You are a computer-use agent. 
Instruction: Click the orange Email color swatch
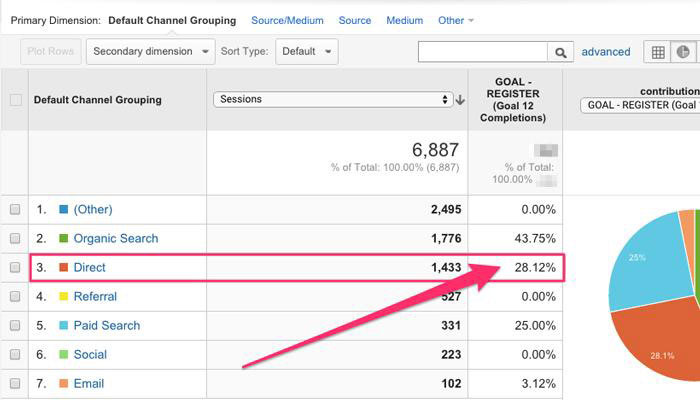pyautogui.click(x=63, y=383)
